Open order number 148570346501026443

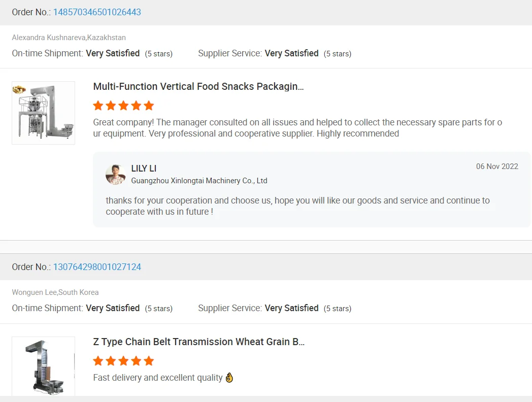[97, 12]
